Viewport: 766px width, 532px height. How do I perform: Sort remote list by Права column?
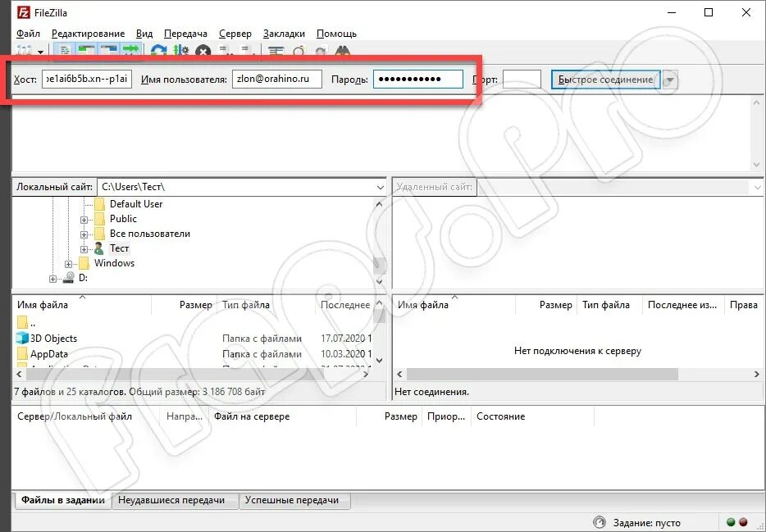coord(744,305)
